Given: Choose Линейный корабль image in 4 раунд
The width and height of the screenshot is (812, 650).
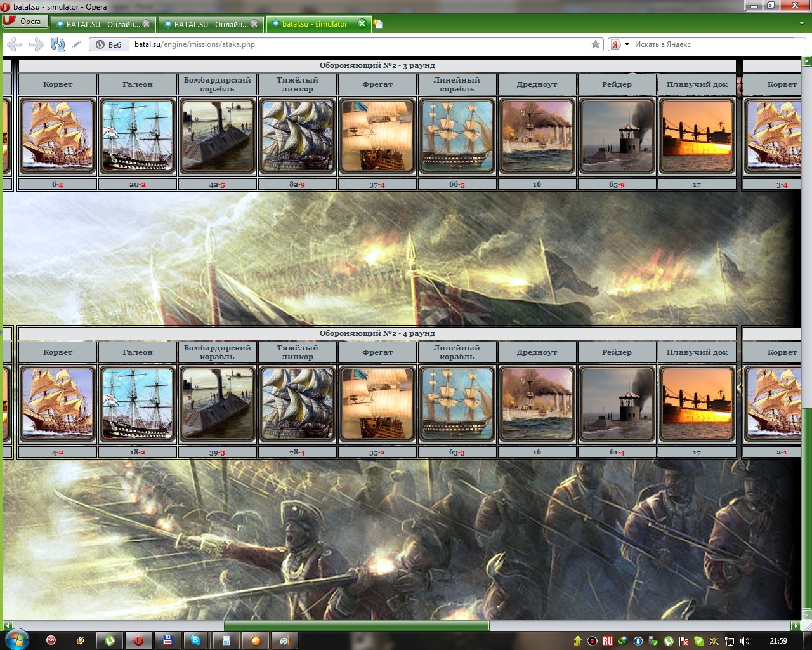Looking at the screenshot, I should [x=457, y=404].
